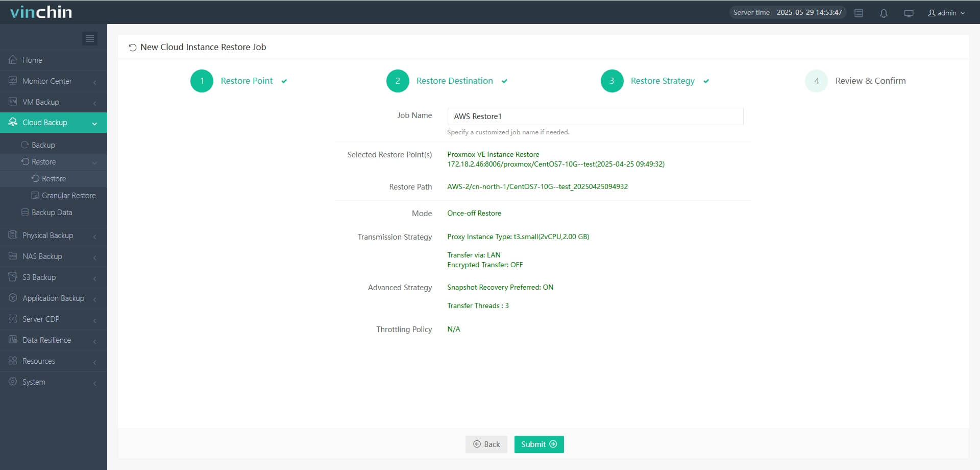Screen dimensions: 980x470
Task: Select the nested Restore submenu item
Action: coord(54,178)
